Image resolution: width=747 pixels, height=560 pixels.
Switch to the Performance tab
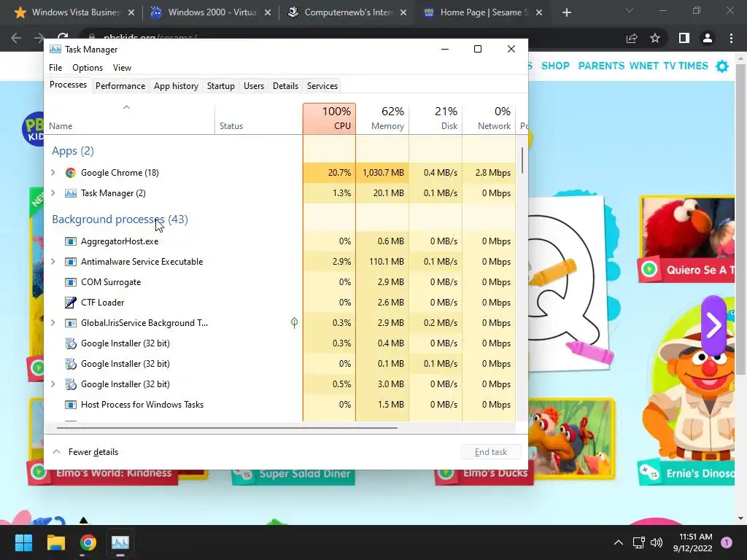coord(120,86)
